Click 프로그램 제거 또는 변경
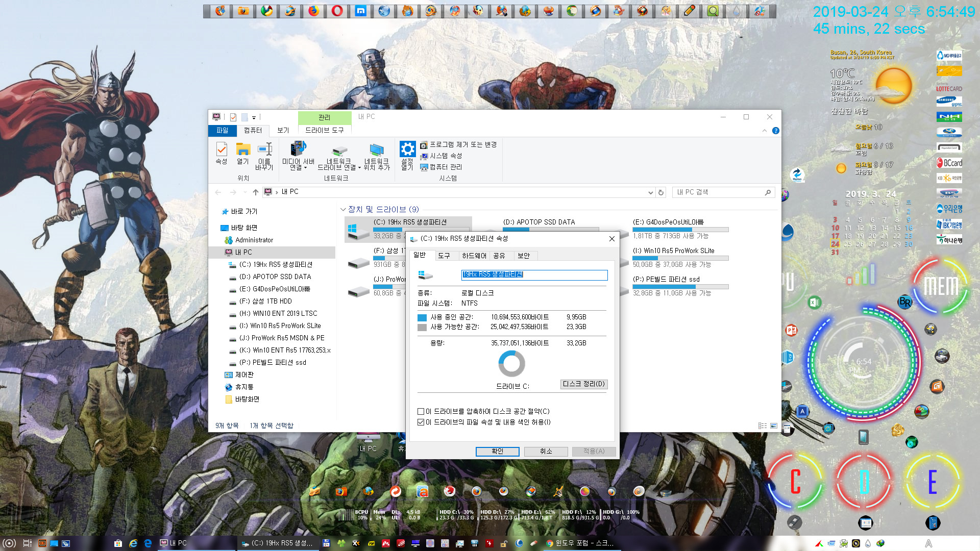The width and height of the screenshot is (980, 551). coord(458,145)
